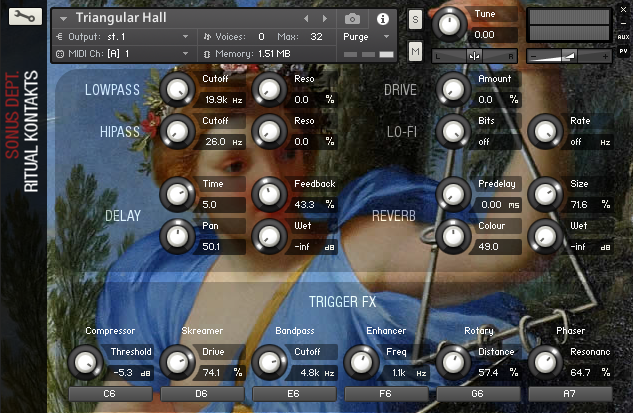Click the Triangular Hall instrument name
Screen dimensions: 633x413
tap(121, 18)
